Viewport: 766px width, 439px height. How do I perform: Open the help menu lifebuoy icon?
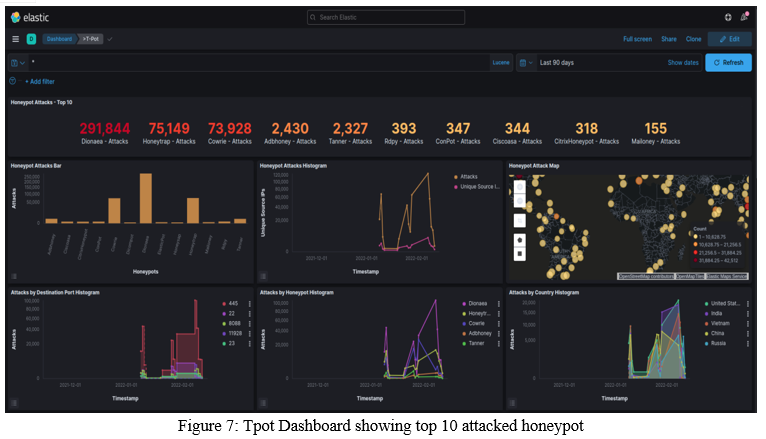pos(728,17)
